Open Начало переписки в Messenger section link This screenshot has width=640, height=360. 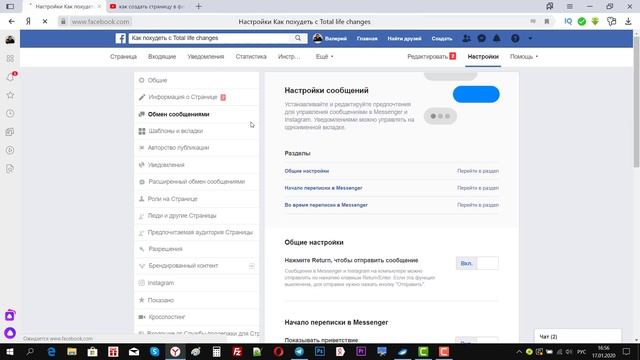click(323, 188)
